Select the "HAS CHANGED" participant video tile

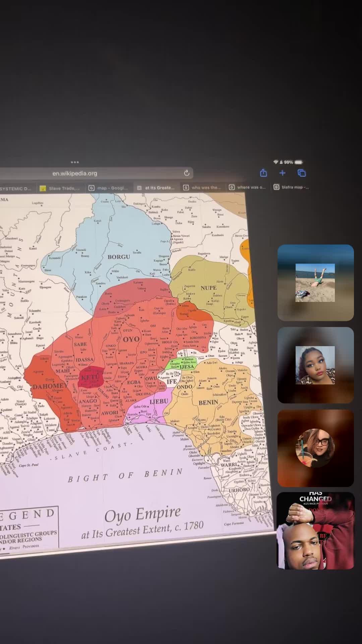click(315, 531)
